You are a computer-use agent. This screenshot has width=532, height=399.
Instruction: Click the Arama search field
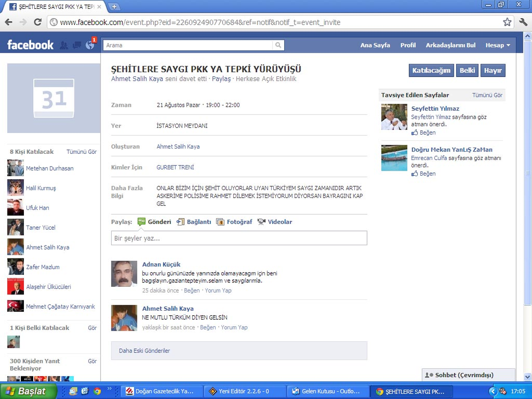[188, 45]
